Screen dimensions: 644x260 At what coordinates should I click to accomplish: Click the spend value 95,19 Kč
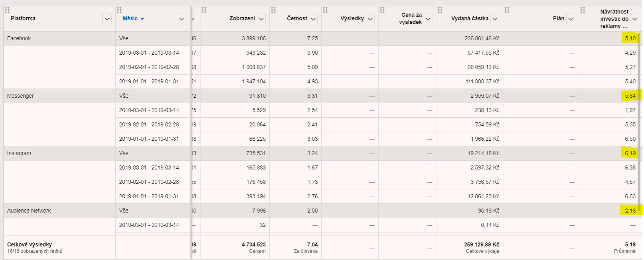[489, 211]
